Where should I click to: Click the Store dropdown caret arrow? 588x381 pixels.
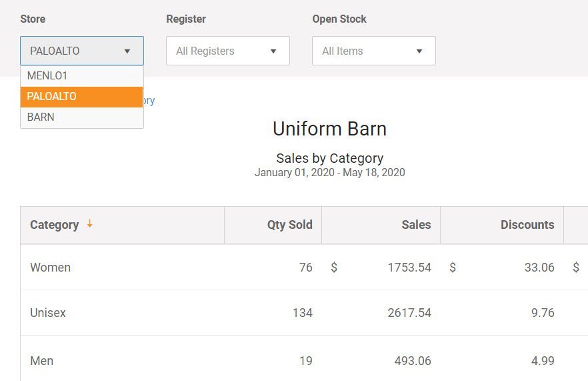click(x=127, y=51)
